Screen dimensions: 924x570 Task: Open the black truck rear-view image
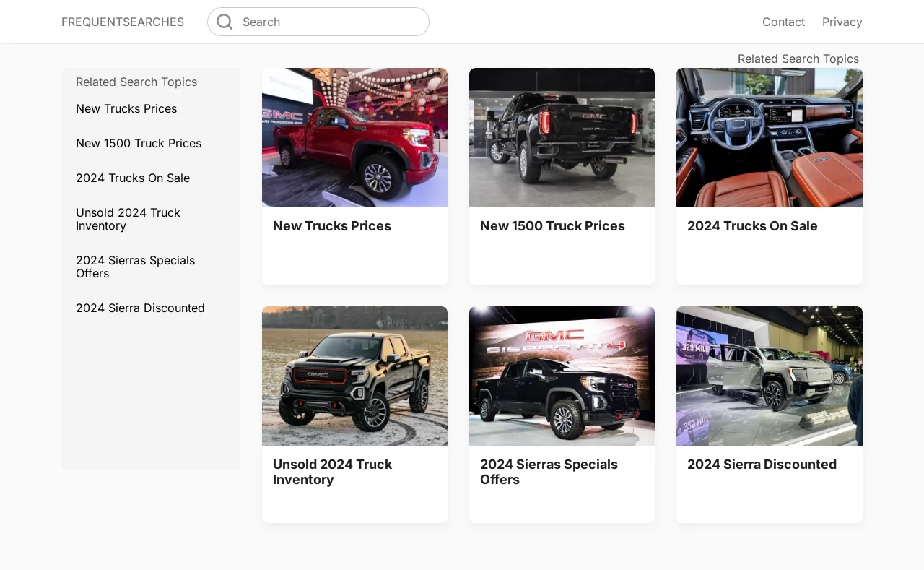tap(562, 137)
